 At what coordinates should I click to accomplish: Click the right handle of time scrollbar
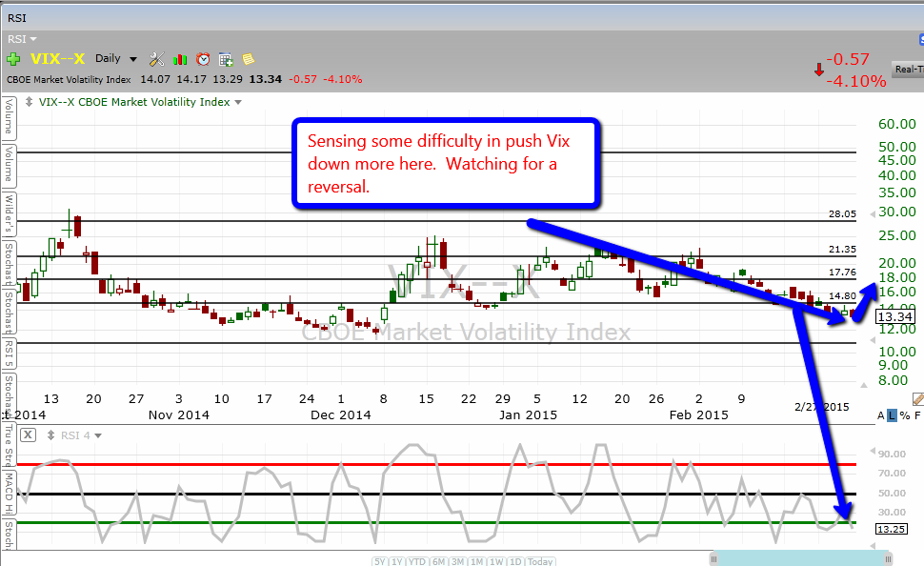coord(888,558)
